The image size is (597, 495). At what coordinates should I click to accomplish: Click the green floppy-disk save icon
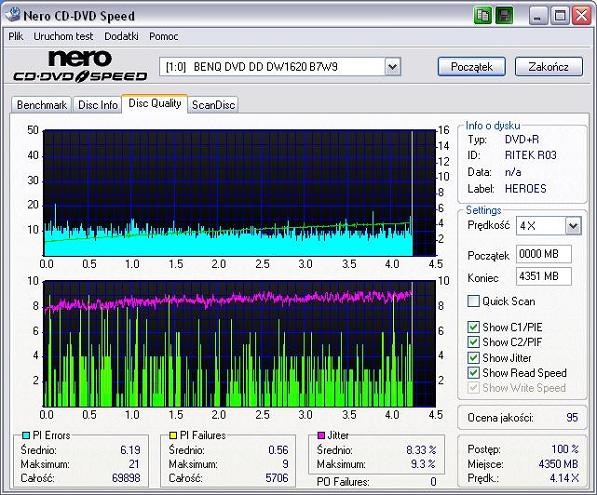[504, 16]
